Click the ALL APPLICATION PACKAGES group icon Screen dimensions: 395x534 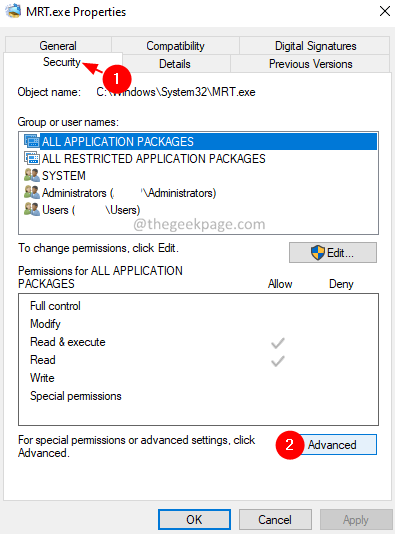(32, 141)
